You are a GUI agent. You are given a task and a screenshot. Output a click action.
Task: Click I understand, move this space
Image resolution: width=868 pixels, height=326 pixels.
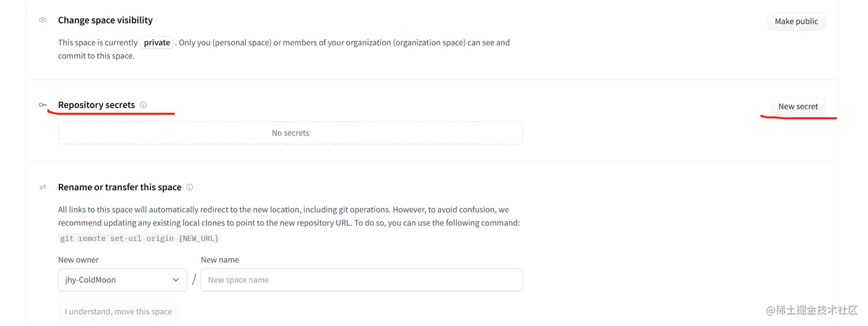click(x=118, y=312)
